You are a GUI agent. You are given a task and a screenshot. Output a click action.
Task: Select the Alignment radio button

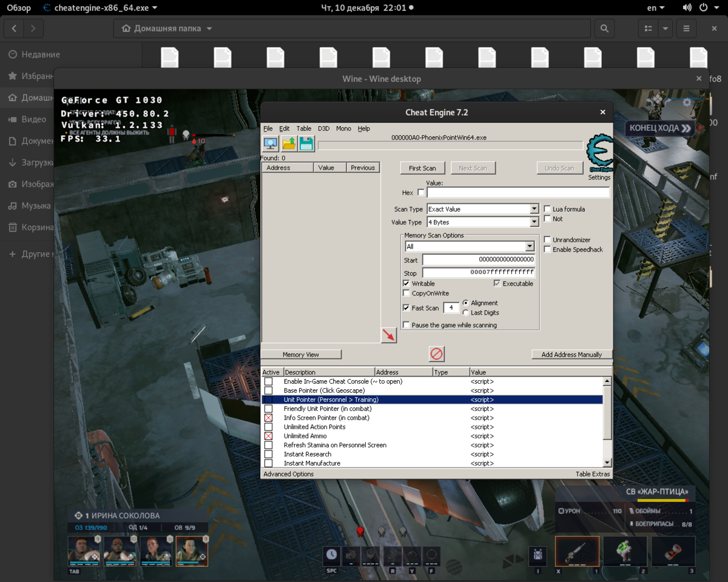(466, 303)
